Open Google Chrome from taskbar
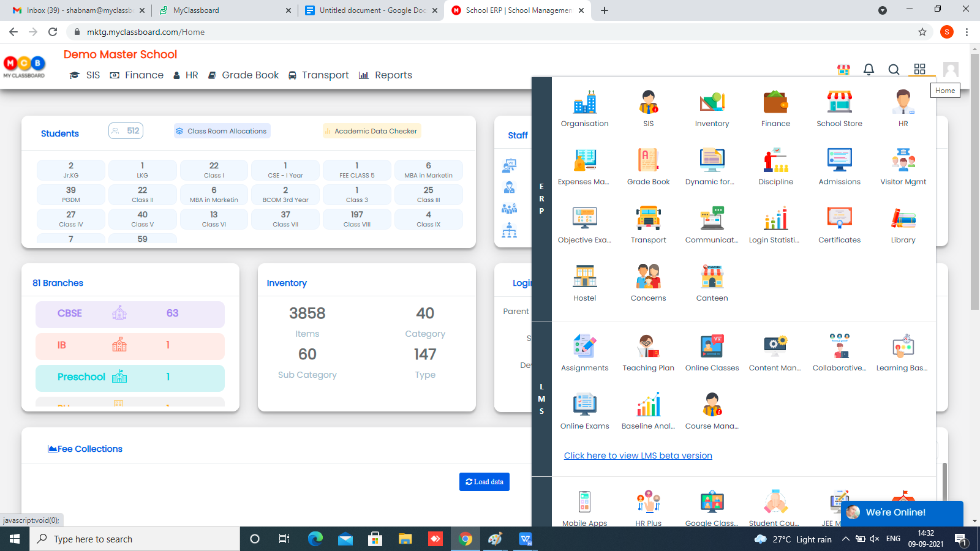Image resolution: width=980 pixels, height=551 pixels. tap(466, 539)
